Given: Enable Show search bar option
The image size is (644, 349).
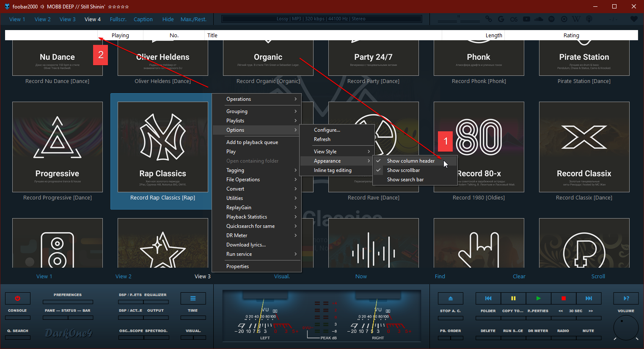Looking at the screenshot, I should click(415, 180).
